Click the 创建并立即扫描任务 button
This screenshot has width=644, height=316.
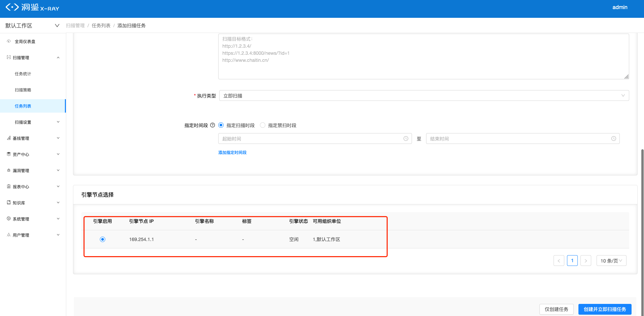click(605, 309)
